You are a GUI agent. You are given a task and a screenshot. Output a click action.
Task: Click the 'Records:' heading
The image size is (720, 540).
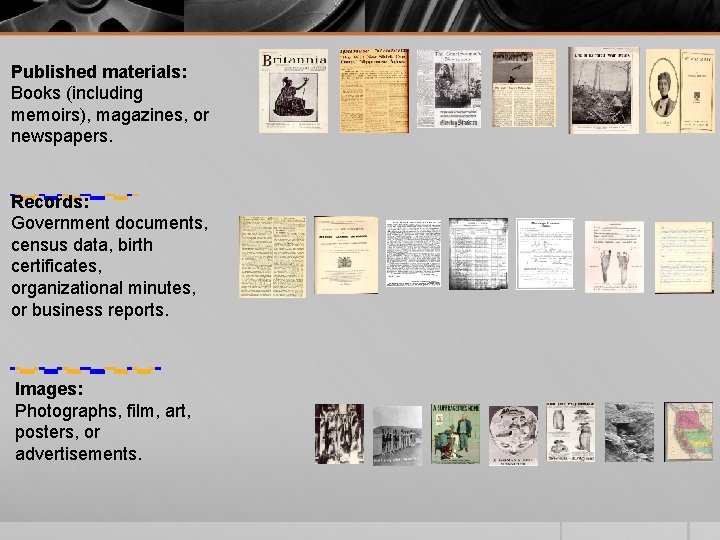click(51, 202)
